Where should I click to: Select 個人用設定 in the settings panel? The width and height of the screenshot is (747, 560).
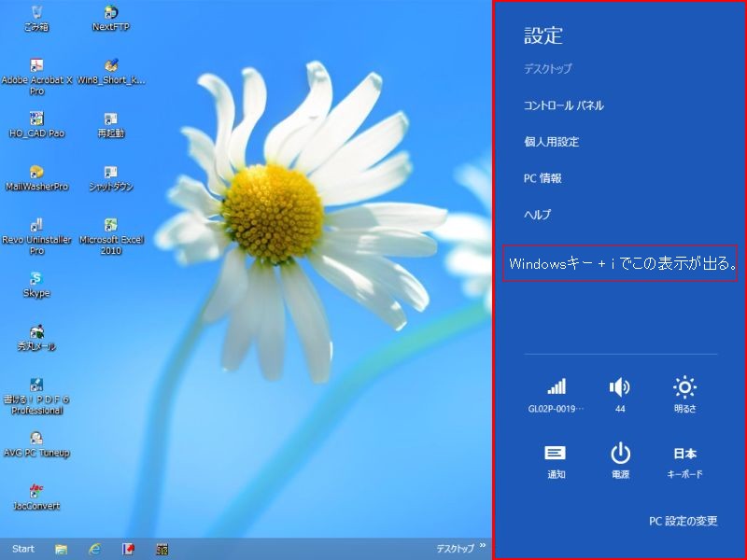pyautogui.click(x=551, y=142)
